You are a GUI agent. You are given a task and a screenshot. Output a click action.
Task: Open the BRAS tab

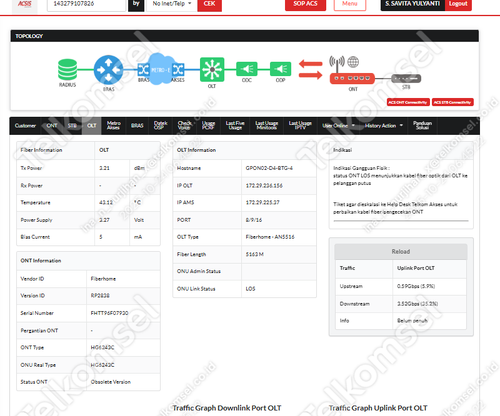click(137, 126)
